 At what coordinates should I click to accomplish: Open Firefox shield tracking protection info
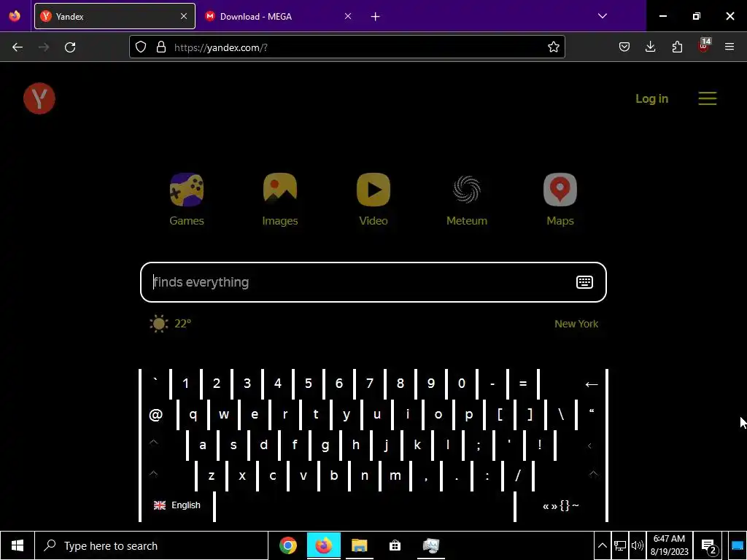pyautogui.click(x=141, y=47)
